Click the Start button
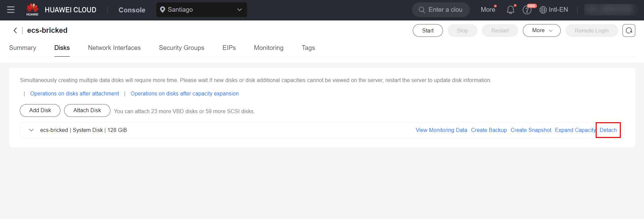This screenshot has width=644, height=219. [428, 30]
